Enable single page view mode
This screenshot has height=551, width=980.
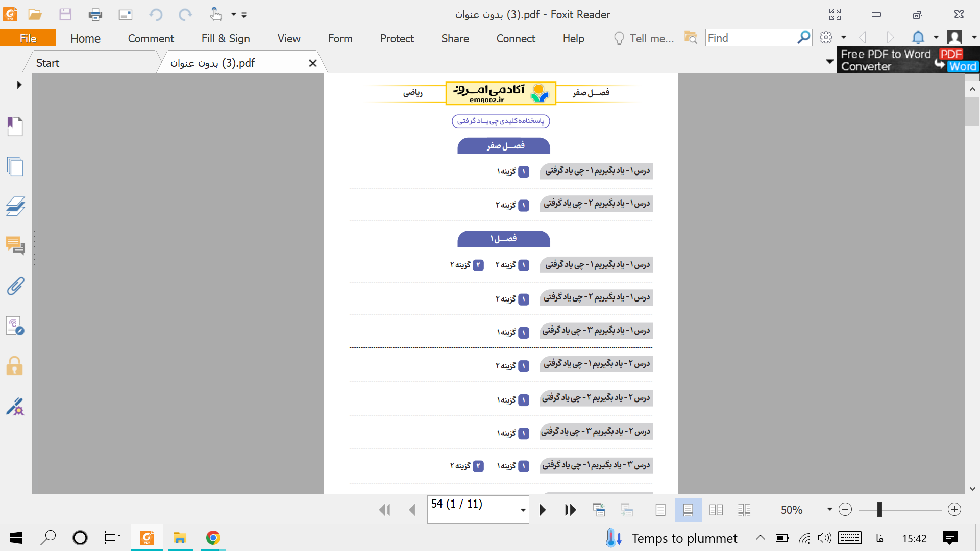click(660, 510)
